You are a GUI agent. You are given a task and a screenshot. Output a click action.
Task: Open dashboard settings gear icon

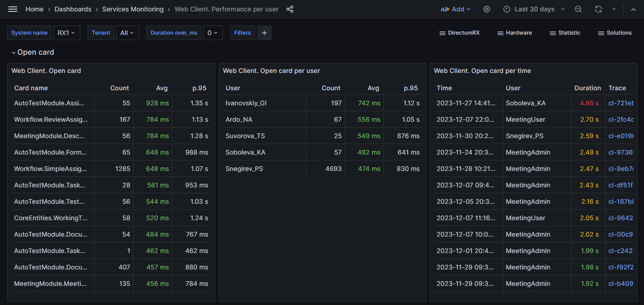click(487, 9)
